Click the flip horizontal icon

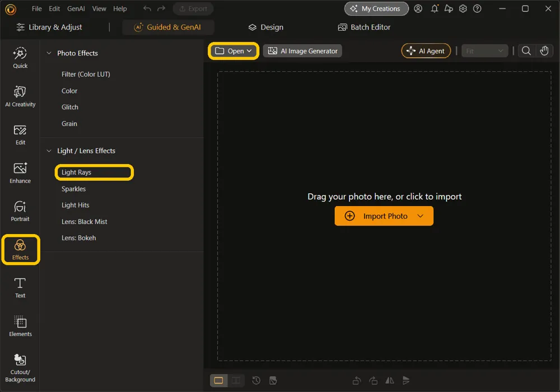click(390, 381)
